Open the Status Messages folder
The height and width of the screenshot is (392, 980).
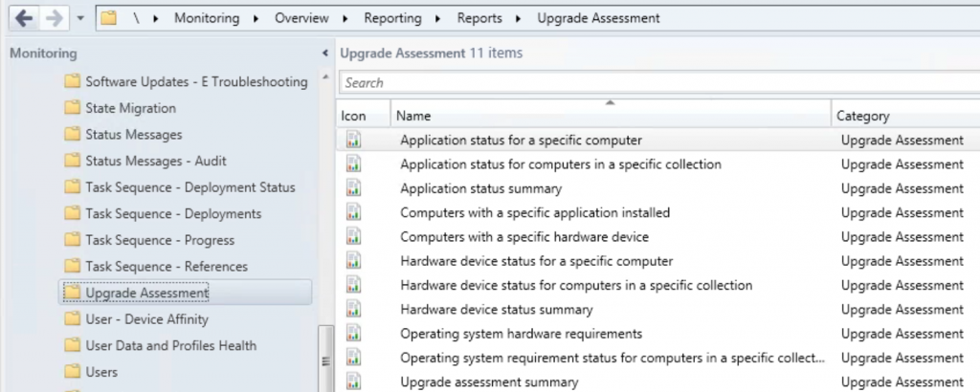pyautogui.click(x=123, y=134)
